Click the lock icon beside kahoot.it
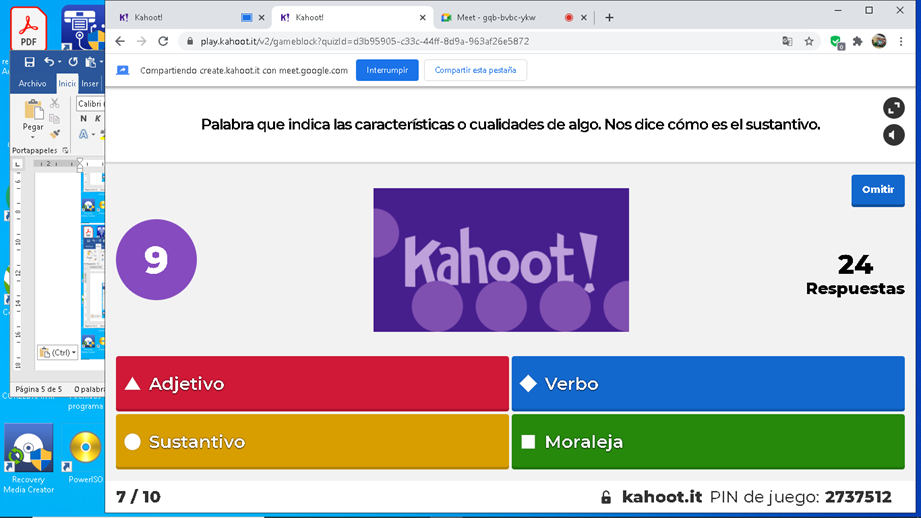This screenshot has height=518, width=921. click(x=606, y=497)
